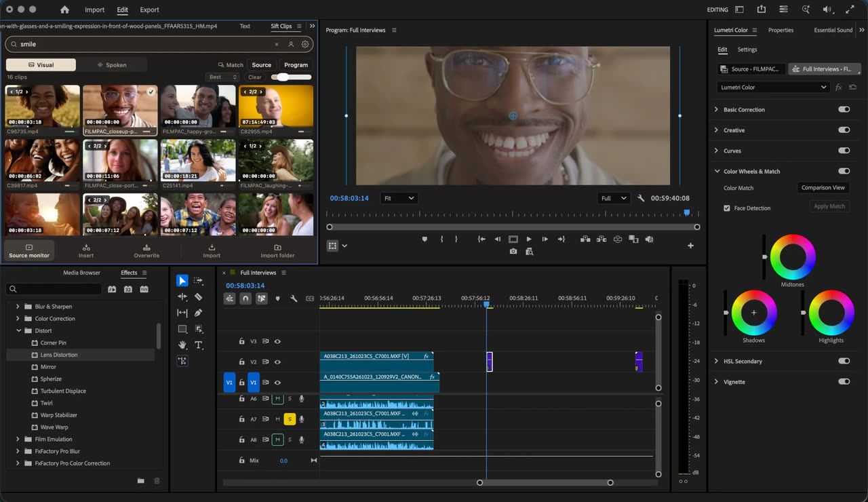Click the timeline captions CC icon

click(x=310, y=298)
